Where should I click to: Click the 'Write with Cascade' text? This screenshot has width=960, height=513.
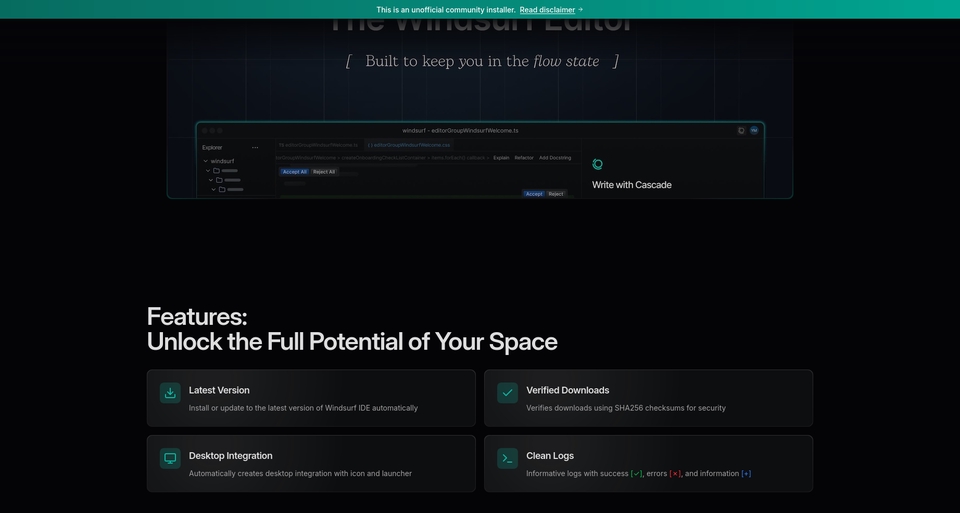[632, 185]
